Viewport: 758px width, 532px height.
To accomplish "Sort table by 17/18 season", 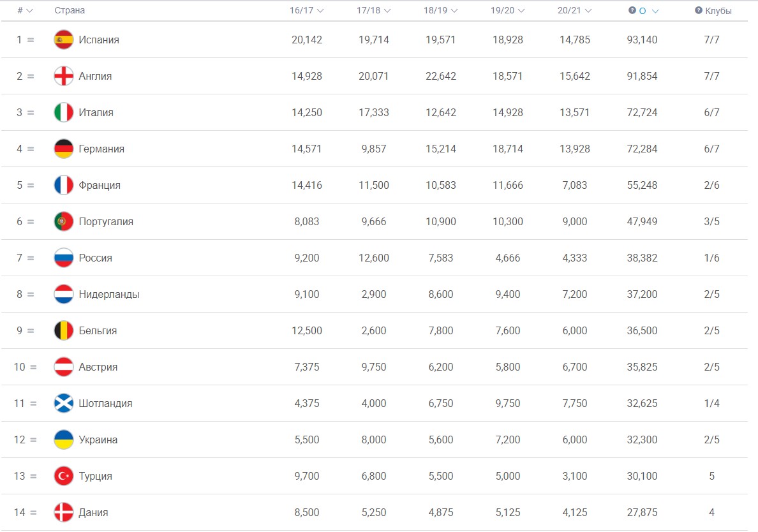I will 373,10.
